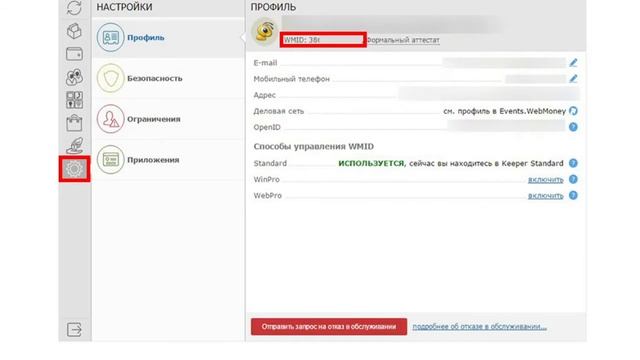Click the refresh arrows sidebar icon

coord(74,7)
